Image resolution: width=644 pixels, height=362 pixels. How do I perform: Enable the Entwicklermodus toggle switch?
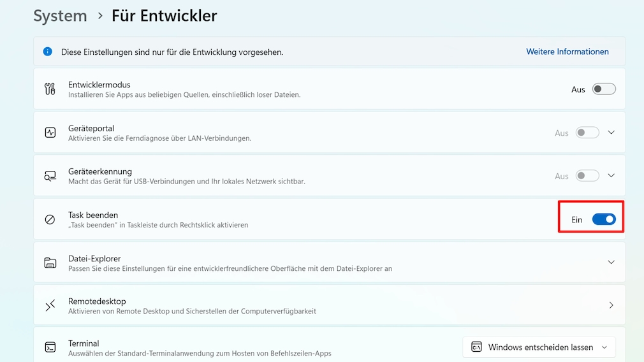click(603, 89)
